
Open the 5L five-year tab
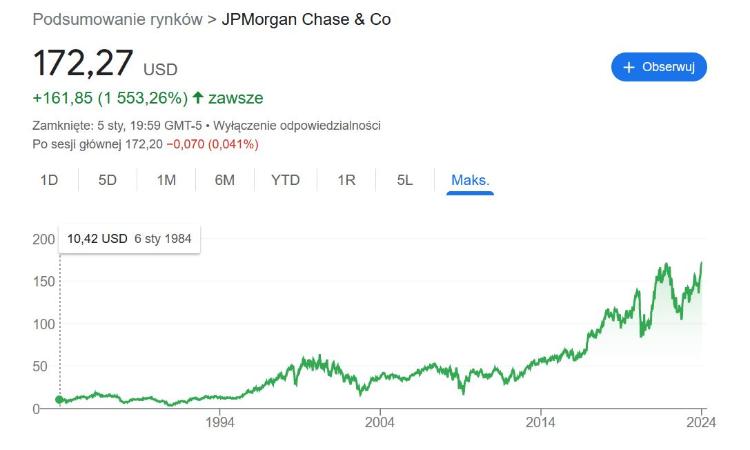click(405, 180)
